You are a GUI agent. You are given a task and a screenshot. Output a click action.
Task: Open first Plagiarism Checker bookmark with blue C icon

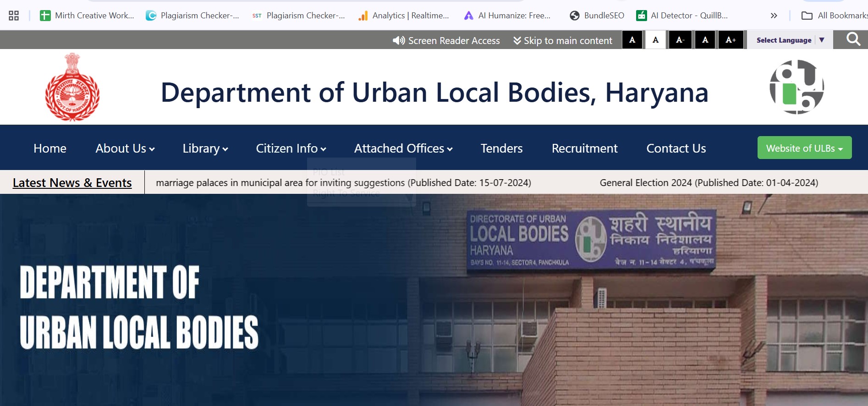(192, 16)
